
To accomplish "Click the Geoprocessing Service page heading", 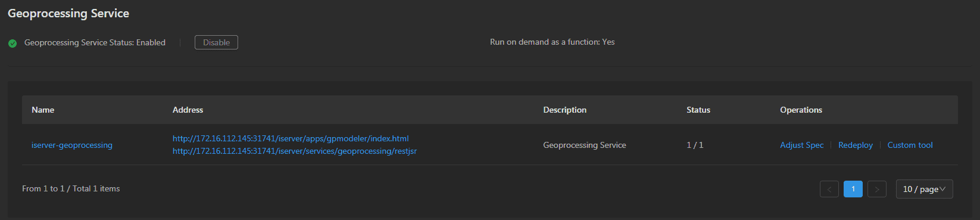I will (68, 13).
